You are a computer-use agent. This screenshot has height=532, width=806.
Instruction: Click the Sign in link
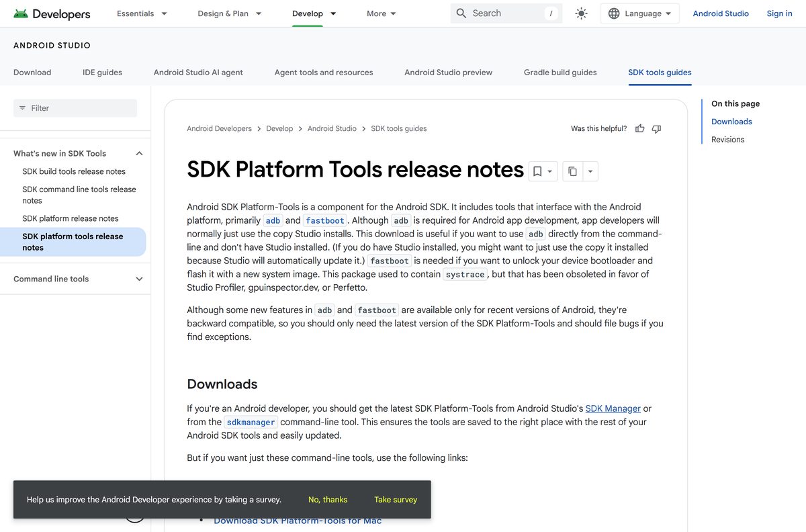tap(780, 13)
